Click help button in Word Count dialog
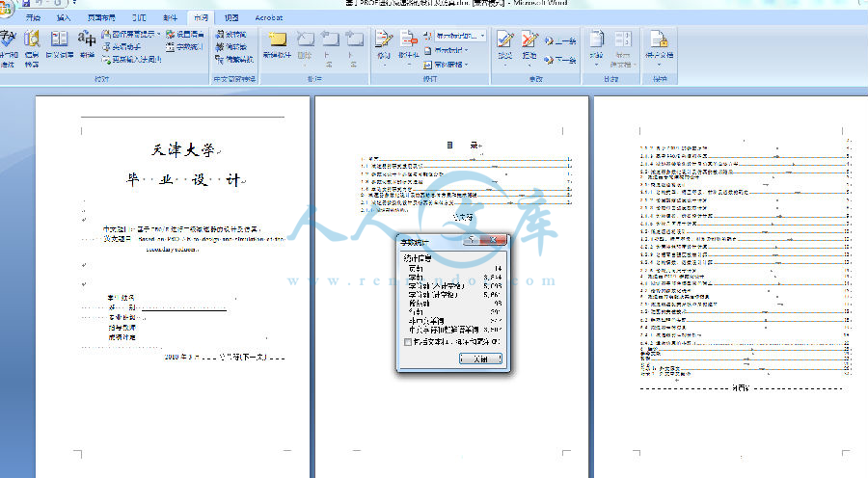The height and width of the screenshot is (478, 868). [x=471, y=240]
